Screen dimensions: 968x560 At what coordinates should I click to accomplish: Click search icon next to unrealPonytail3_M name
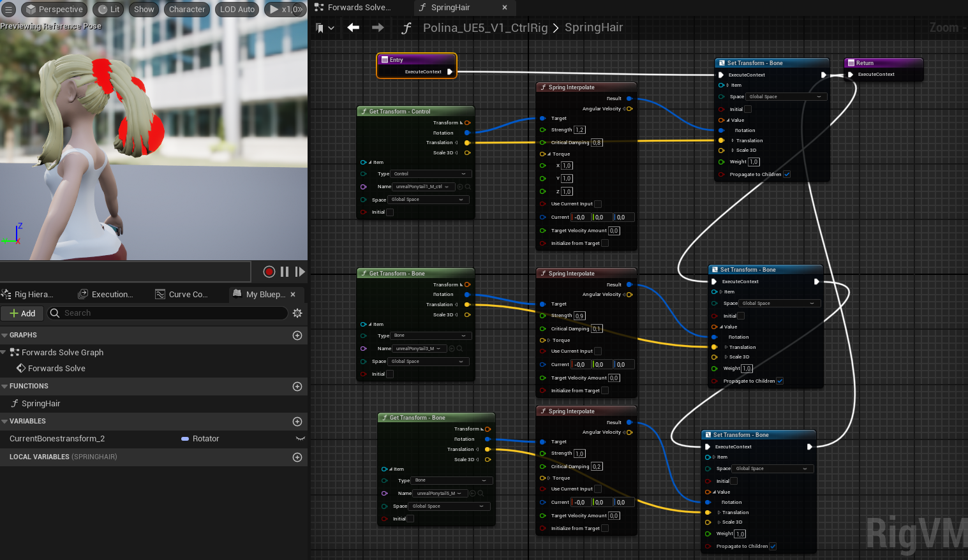click(459, 349)
